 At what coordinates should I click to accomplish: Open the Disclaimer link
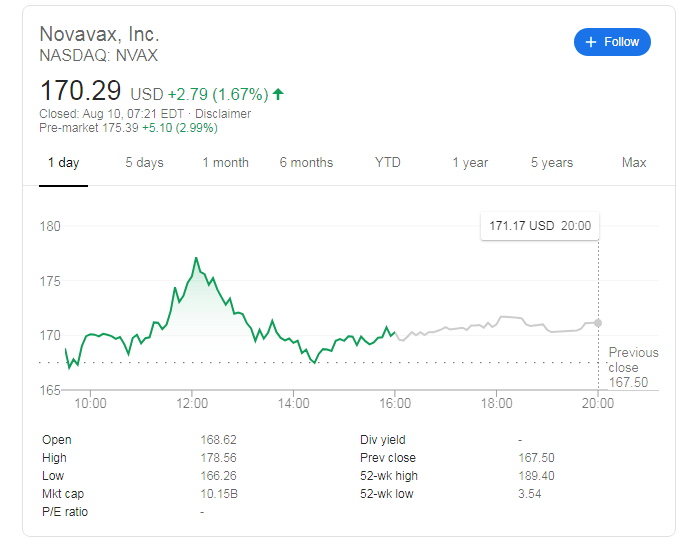tap(225, 114)
